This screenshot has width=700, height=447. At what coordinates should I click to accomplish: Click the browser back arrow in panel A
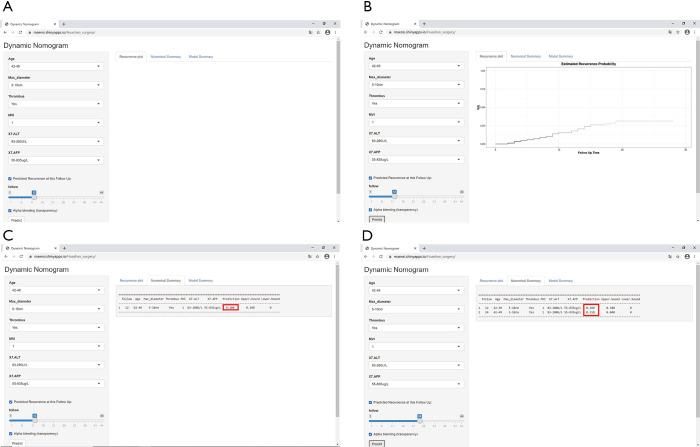(x=5, y=32)
